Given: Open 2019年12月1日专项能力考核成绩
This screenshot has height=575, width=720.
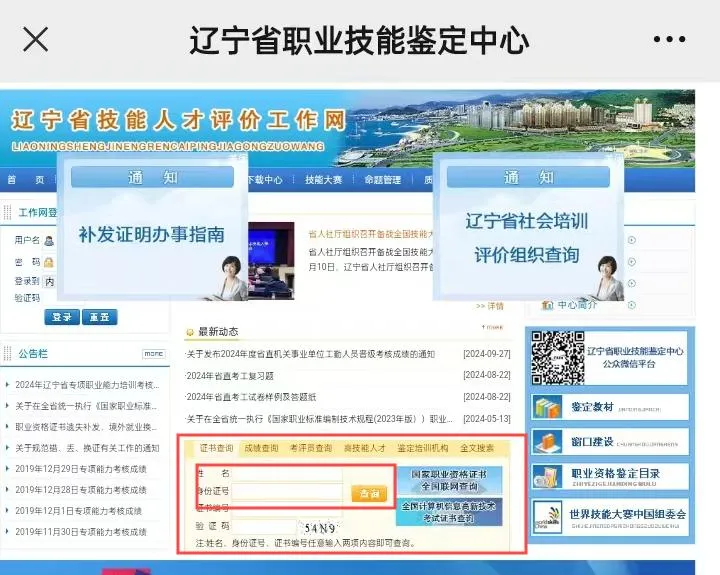Looking at the screenshot, I should click(79, 511).
